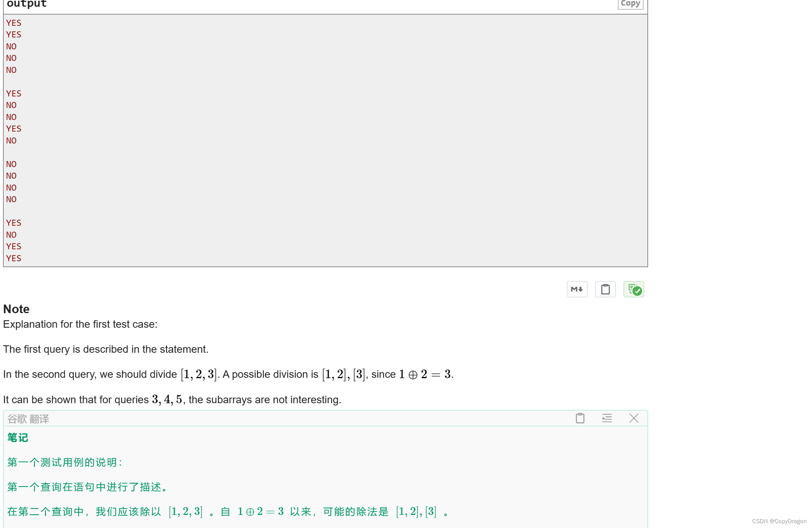Toggle the green translate checkmark button

pos(634,289)
